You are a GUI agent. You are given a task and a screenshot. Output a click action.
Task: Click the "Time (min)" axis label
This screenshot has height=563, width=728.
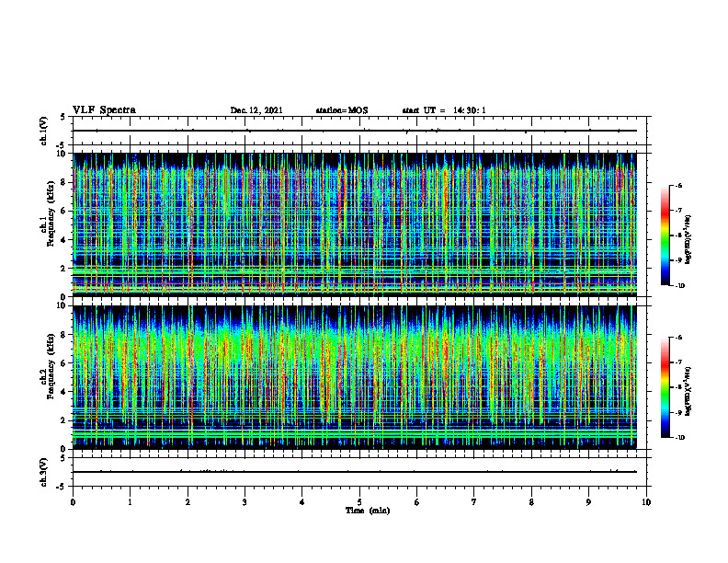click(x=368, y=511)
